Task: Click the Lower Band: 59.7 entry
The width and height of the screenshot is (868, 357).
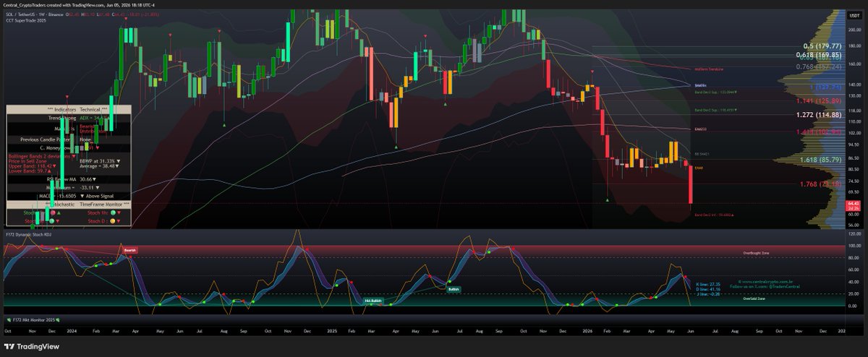Action: click(30, 171)
